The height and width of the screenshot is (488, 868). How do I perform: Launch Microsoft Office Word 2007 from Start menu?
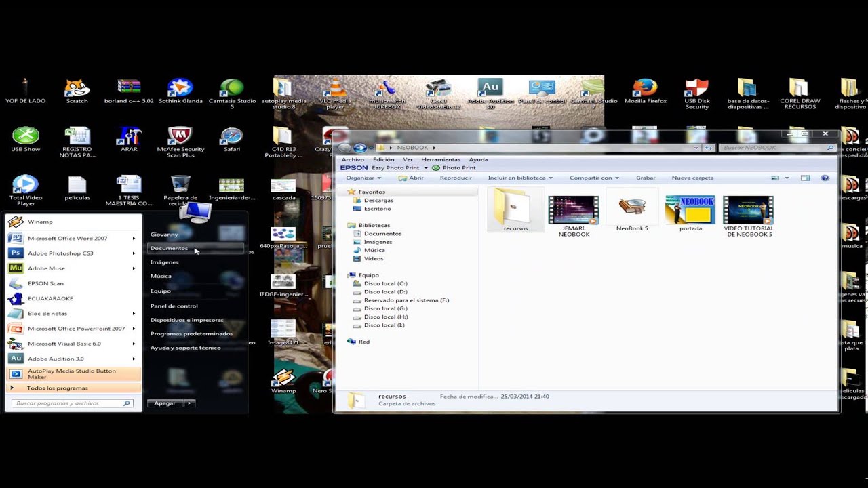[73, 238]
